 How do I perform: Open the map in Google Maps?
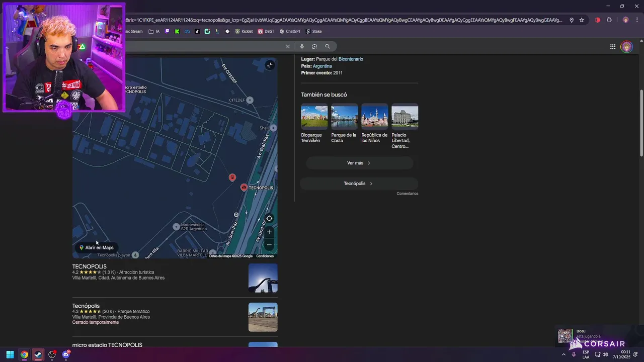point(96,247)
